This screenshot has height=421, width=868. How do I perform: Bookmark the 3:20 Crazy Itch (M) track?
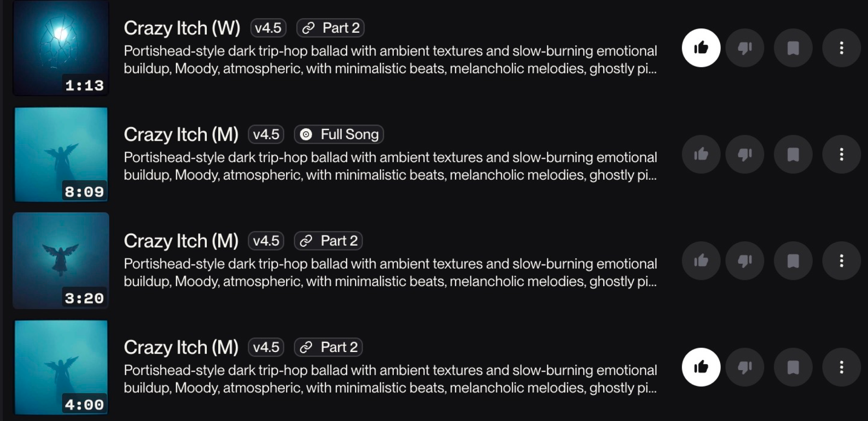click(793, 261)
